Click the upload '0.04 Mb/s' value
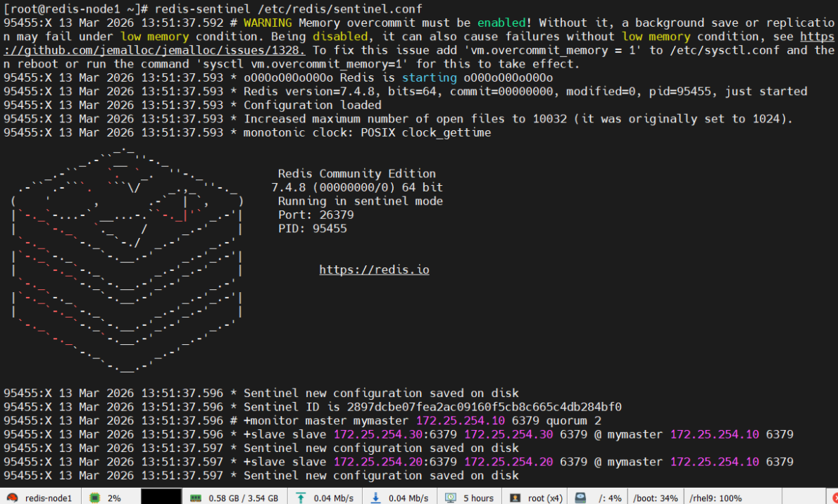Screen dimensions: 838x504 coord(334,498)
